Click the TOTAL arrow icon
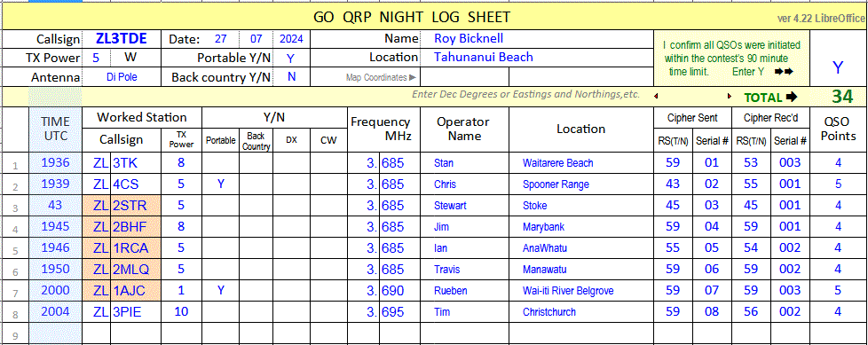Screen dimensions: 868x345 coord(792,98)
